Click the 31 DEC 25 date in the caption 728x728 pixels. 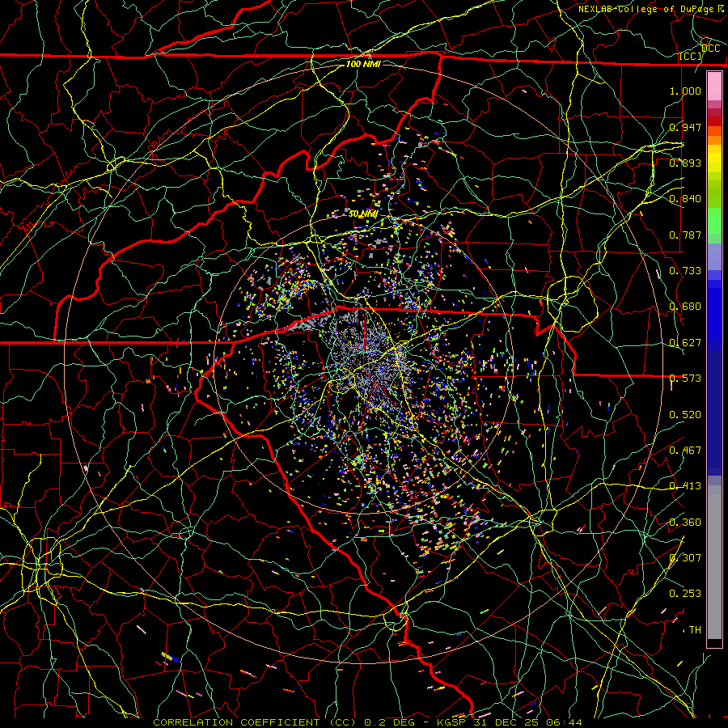[x=509, y=722]
